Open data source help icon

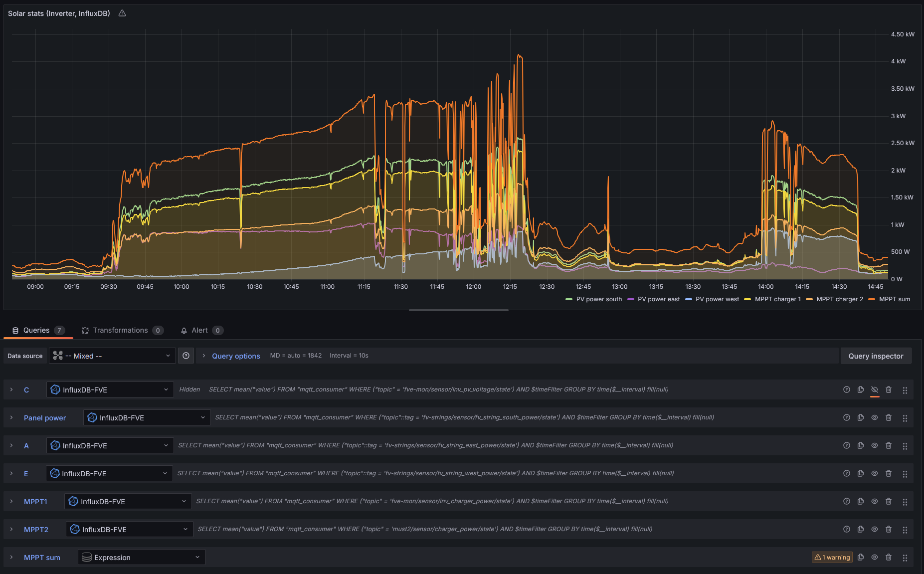coord(186,356)
